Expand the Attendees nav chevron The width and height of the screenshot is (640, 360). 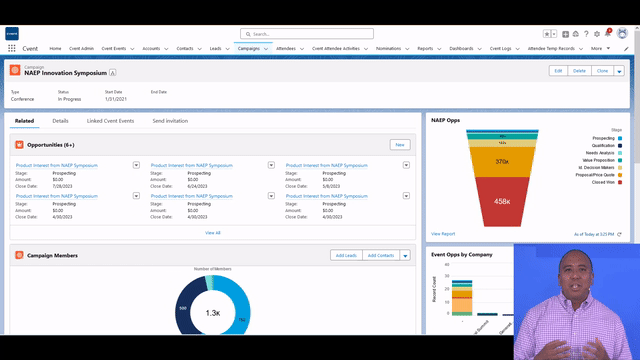click(x=302, y=49)
